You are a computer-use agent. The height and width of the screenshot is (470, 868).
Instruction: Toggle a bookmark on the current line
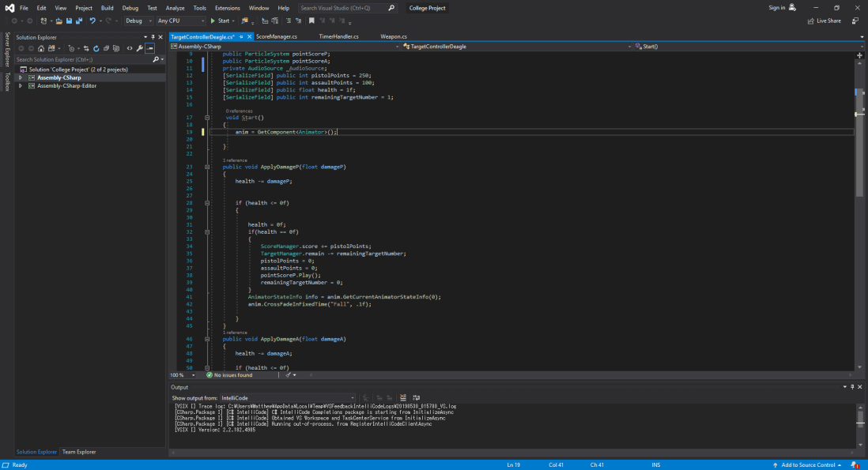tap(311, 21)
